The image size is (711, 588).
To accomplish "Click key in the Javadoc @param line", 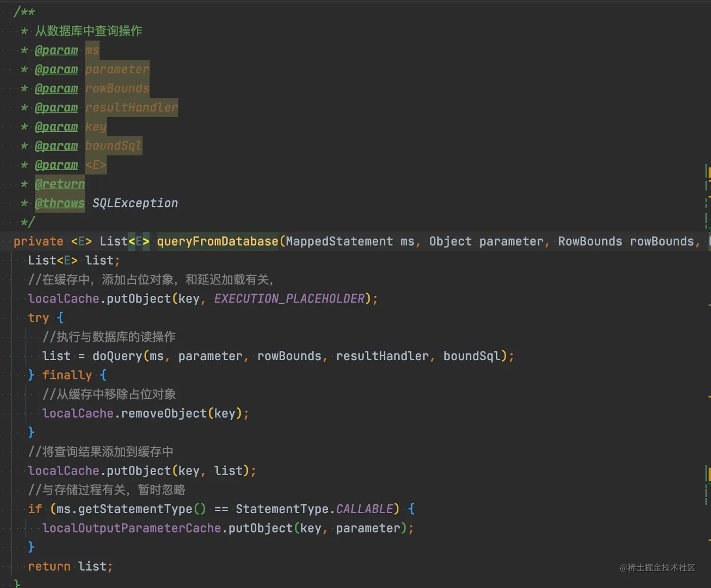I will click(96, 127).
